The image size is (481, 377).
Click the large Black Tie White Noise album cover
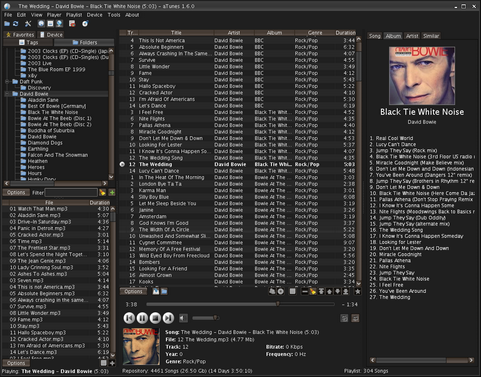tap(422, 76)
